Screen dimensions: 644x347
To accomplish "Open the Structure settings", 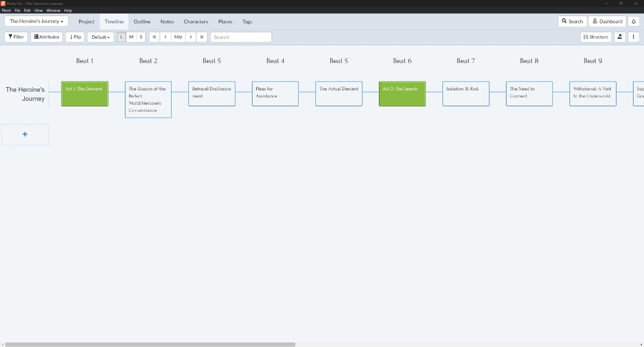I will (x=596, y=37).
